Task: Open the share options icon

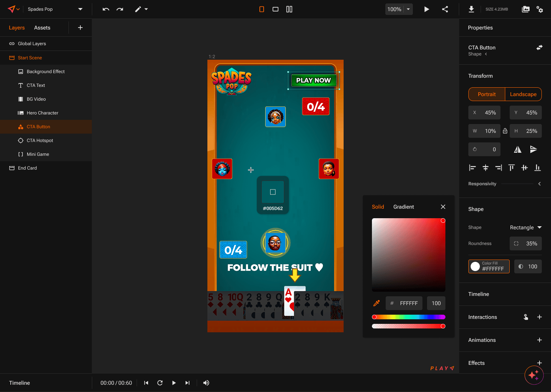Action: [445, 9]
